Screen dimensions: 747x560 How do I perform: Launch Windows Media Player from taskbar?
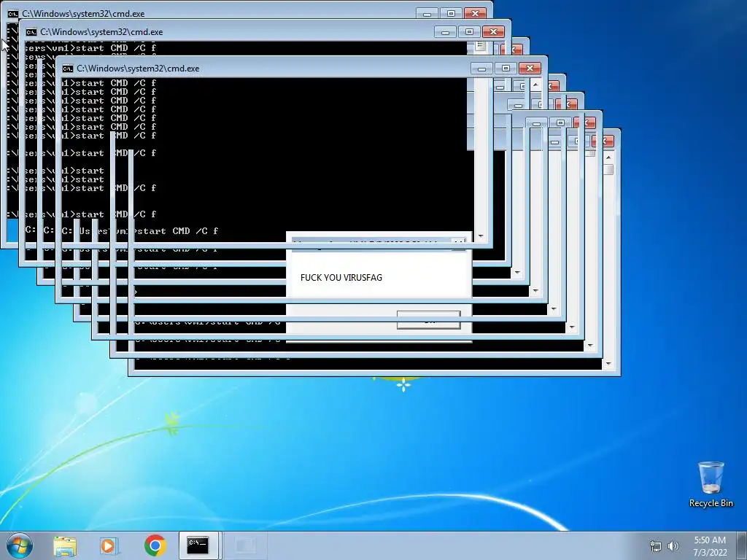109,545
